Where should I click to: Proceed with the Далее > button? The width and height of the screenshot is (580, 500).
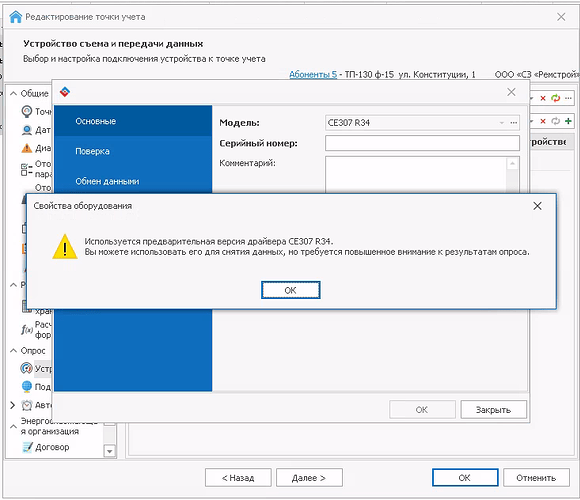click(309, 478)
